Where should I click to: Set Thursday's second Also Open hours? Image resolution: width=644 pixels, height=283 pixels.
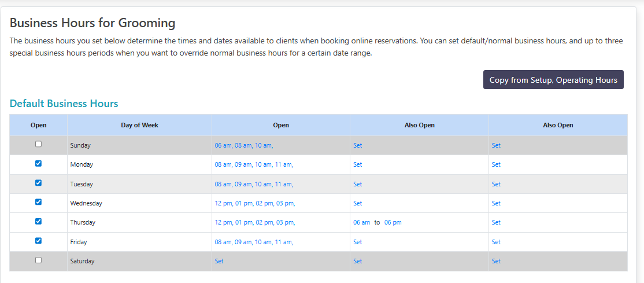pos(496,222)
